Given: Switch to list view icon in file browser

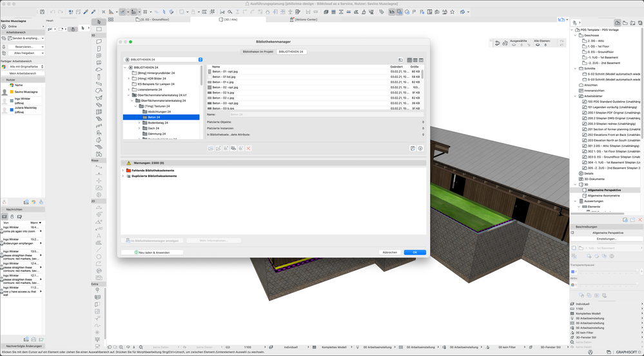Looking at the screenshot, I should [x=409, y=60].
